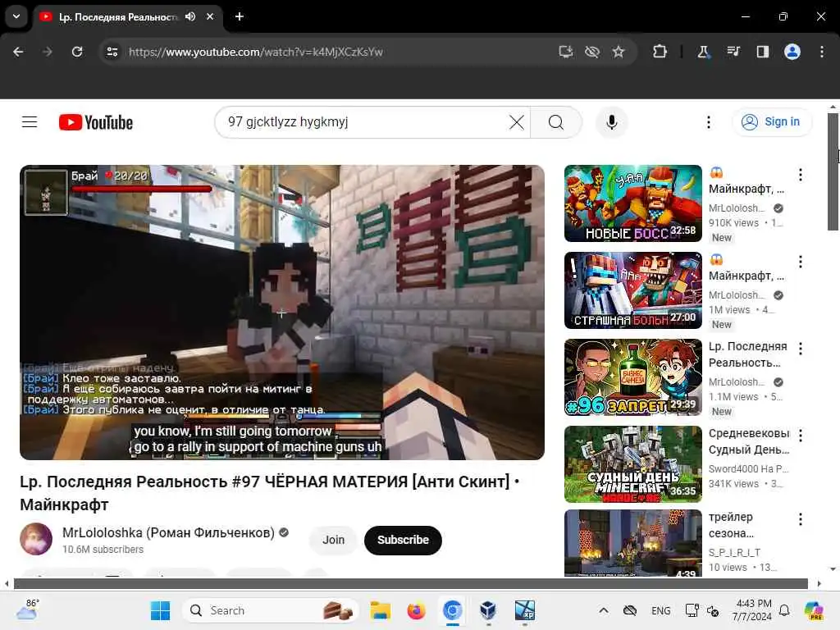
Task: Open СУДНЫЙ ДЕНЬ MINECRAFT thumbnail
Action: (x=632, y=464)
